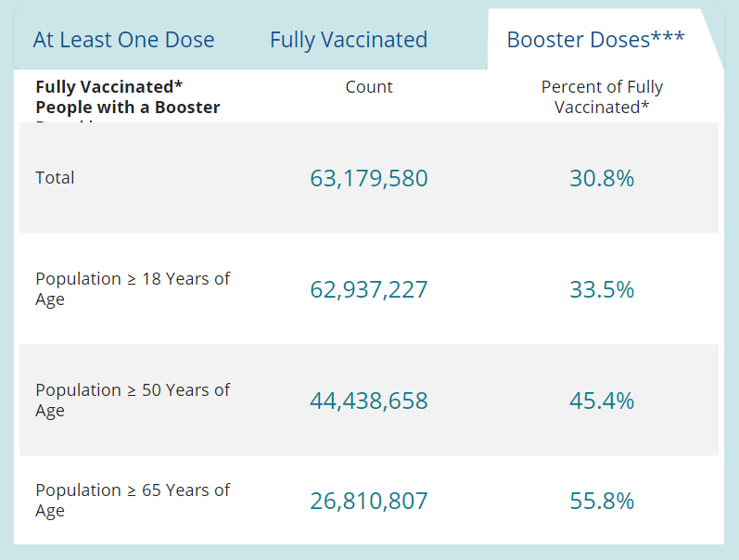Click the count 44,438,658
739x560 pixels.
click(369, 401)
